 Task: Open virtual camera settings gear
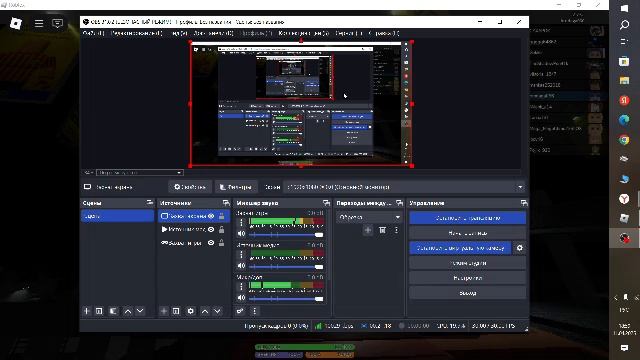(520, 248)
